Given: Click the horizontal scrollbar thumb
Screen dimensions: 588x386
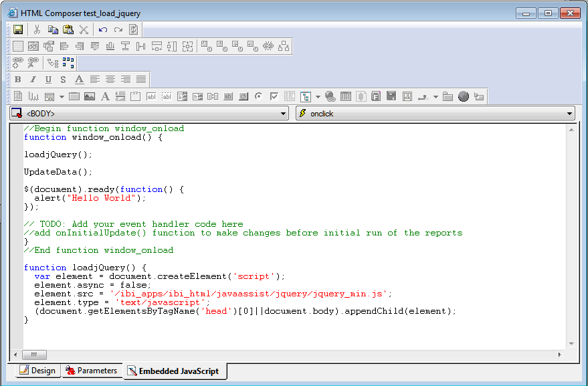Looking at the screenshot, I should 34,355.
